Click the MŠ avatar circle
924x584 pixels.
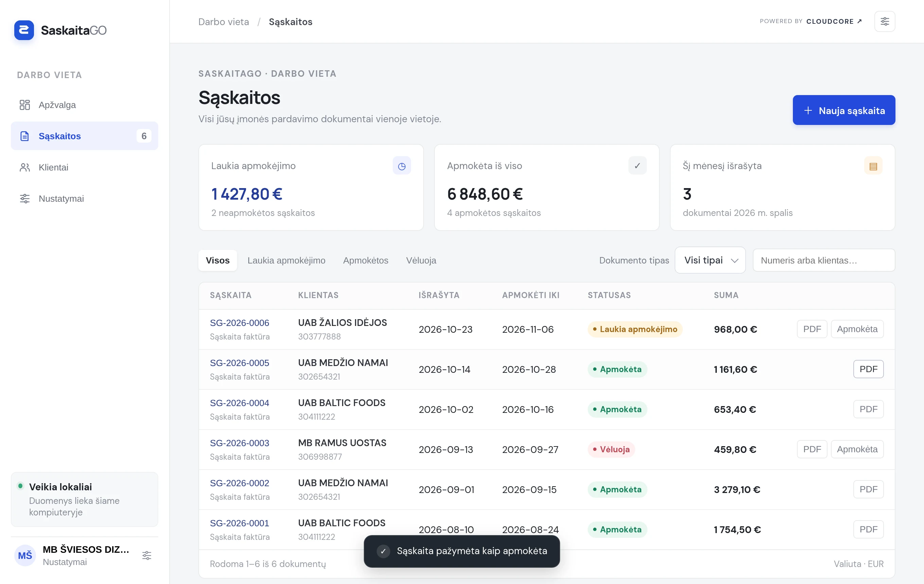tap(25, 555)
